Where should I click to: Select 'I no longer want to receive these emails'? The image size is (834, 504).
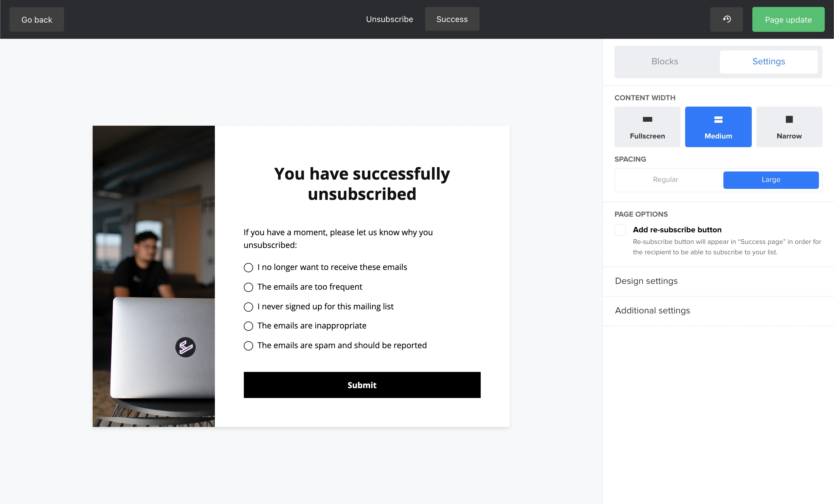248,268
